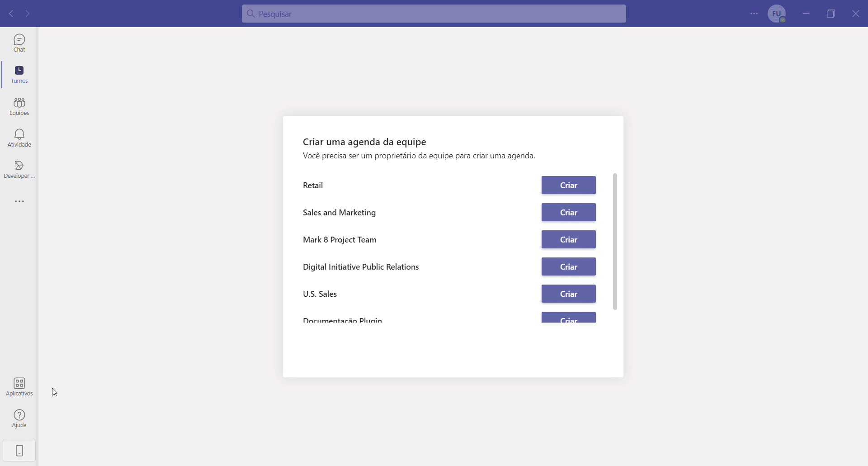The width and height of the screenshot is (868, 466).
Task: Open settings and more options menu
Action: (x=754, y=14)
